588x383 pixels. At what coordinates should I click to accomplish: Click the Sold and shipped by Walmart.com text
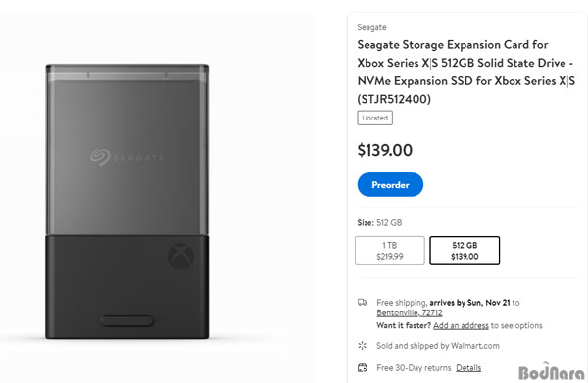(x=438, y=346)
